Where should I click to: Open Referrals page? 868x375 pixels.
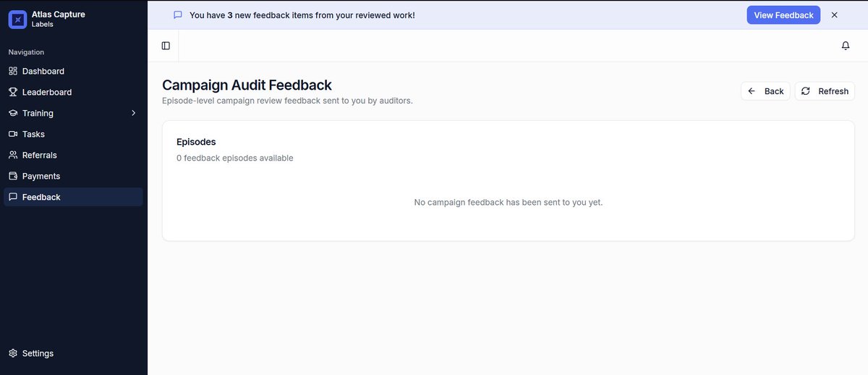click(40, 155)
